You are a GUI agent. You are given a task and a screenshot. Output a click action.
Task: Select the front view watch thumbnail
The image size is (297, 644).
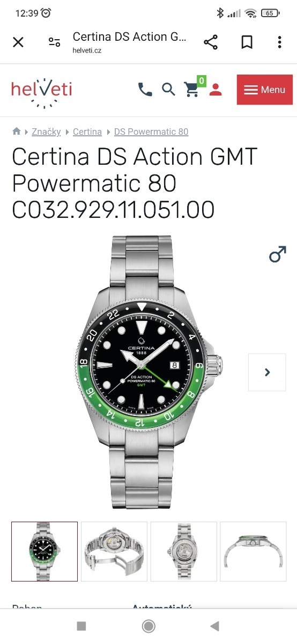(44, 551)
